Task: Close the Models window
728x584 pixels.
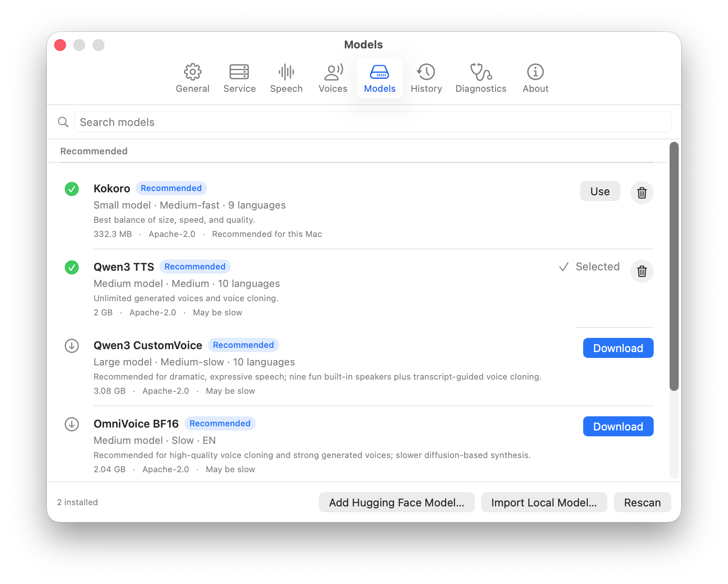Action: pyautogui.click(x=60, y=45)
